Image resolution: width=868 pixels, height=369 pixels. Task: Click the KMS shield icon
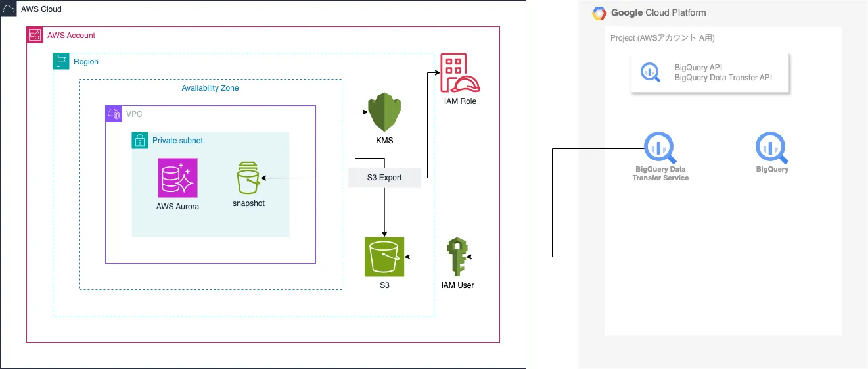pyautogui.click(x=384, y=112)
